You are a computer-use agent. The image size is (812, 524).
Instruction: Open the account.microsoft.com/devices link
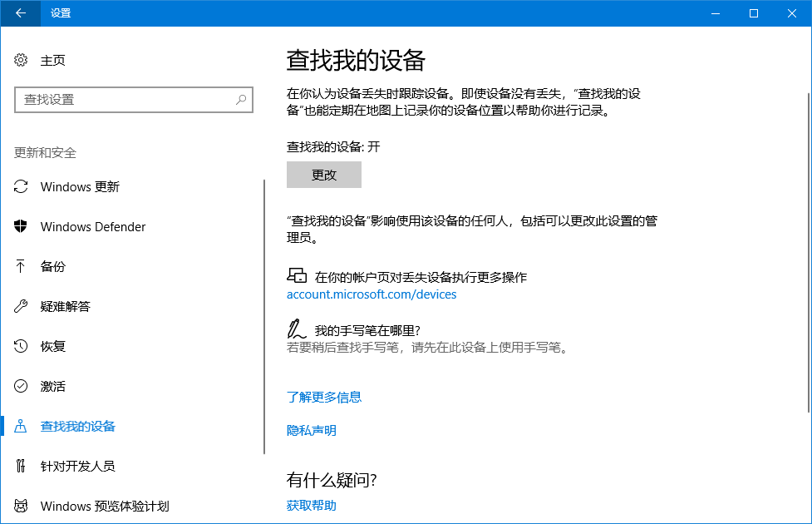coord(371,294)
